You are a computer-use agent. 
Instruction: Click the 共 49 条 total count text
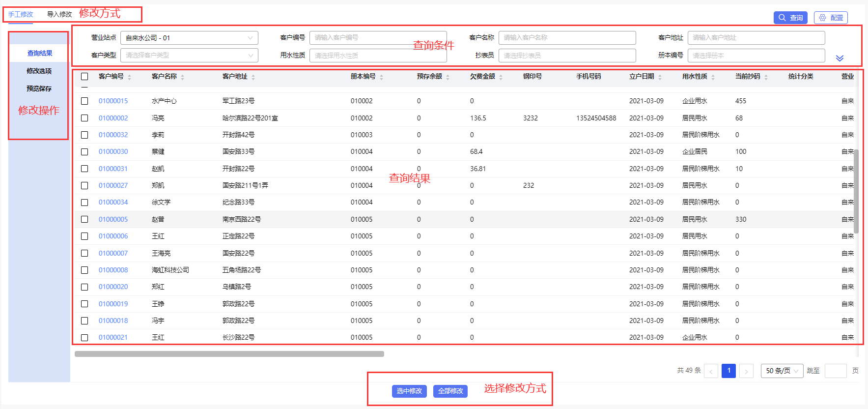click(689, 371)
